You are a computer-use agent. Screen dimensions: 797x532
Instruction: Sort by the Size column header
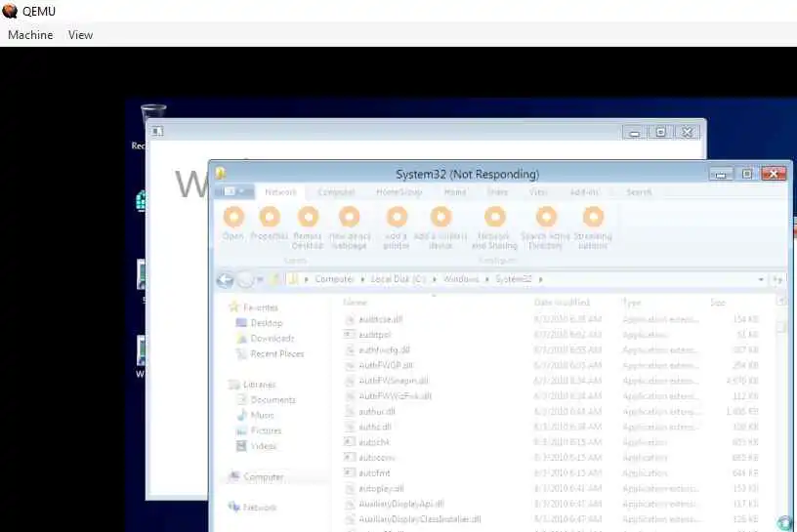(x=718, y=303)
